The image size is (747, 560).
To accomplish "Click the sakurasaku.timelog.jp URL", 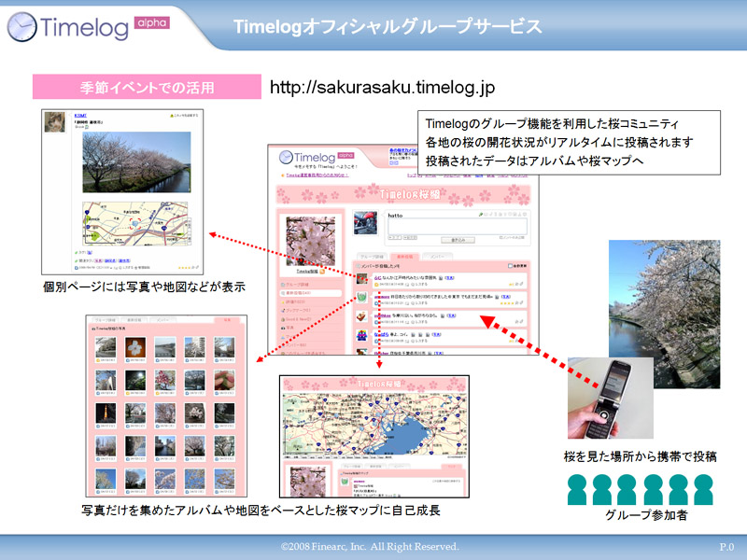I will 382,87.
